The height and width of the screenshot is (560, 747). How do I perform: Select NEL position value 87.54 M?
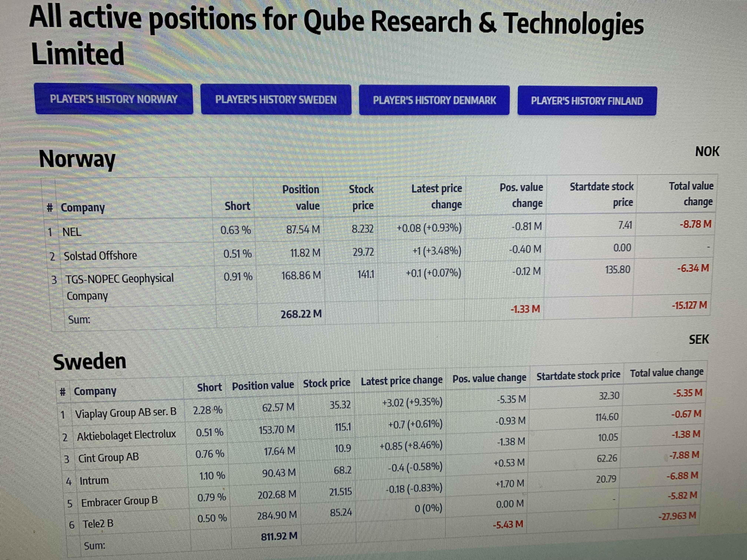303,229
